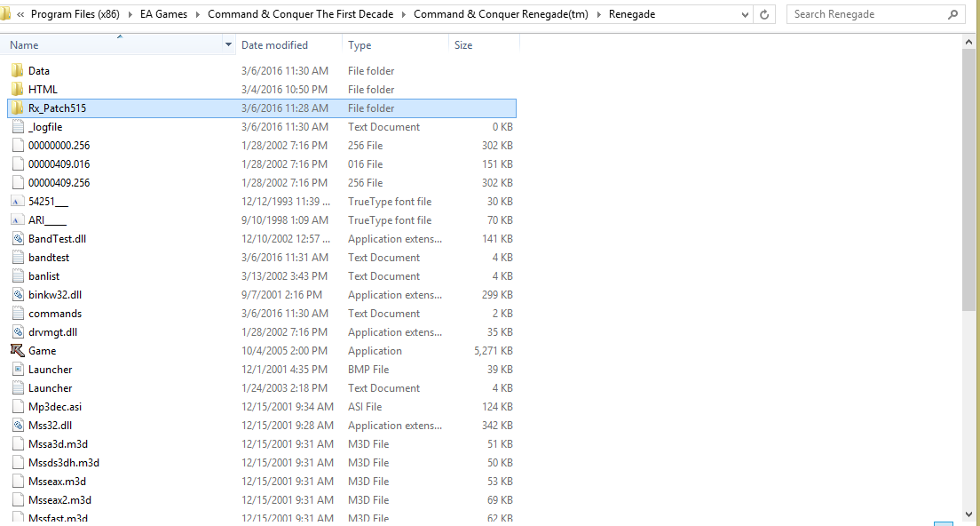
Task: Expand the Renegade(tm) breadcrumb arrow
Action: pyautogui.click(x=599, y=14)
